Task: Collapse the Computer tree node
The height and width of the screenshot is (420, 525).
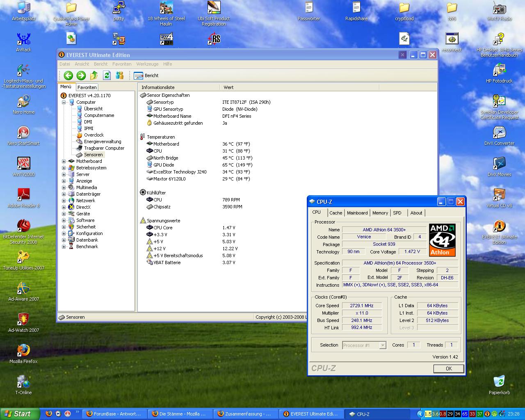Action: (x=64, y=102)
